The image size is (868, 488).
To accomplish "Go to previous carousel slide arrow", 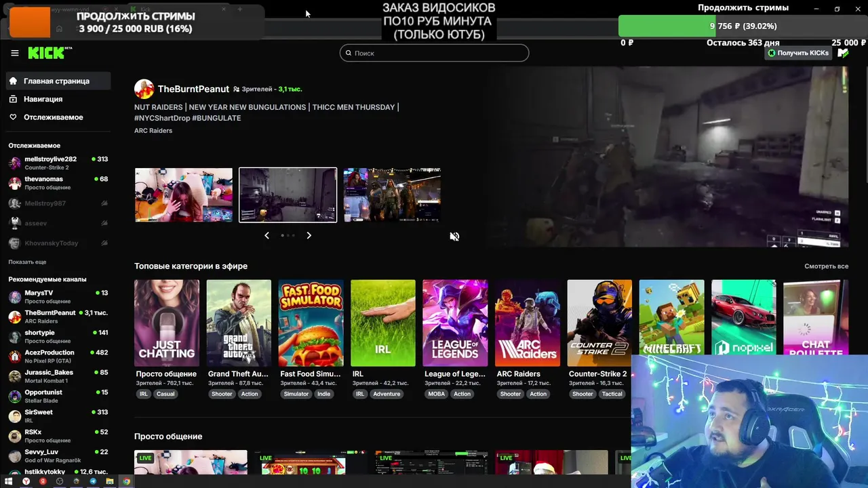I will (267, 235).
